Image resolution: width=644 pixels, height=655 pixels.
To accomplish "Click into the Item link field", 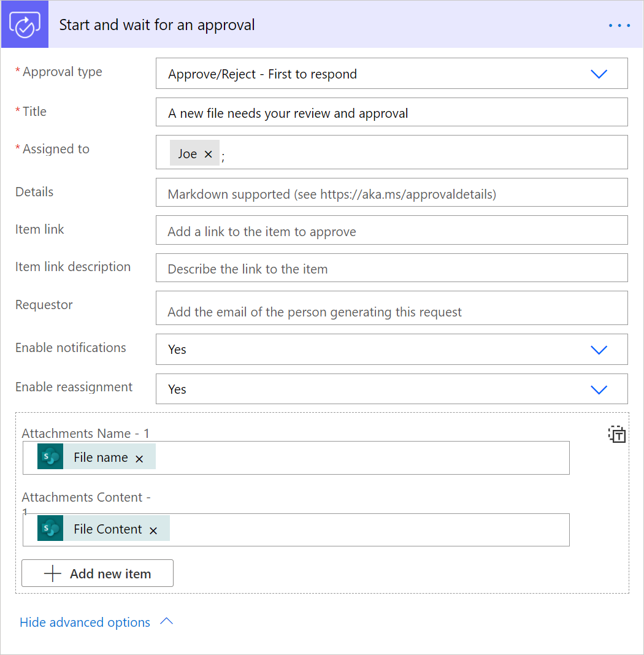I will (x=391, y=231).
